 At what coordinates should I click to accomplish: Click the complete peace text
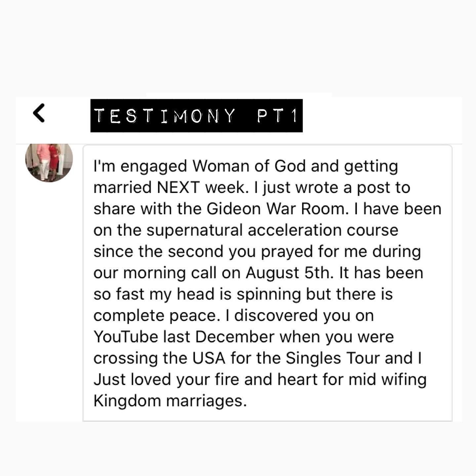(157, 315)
